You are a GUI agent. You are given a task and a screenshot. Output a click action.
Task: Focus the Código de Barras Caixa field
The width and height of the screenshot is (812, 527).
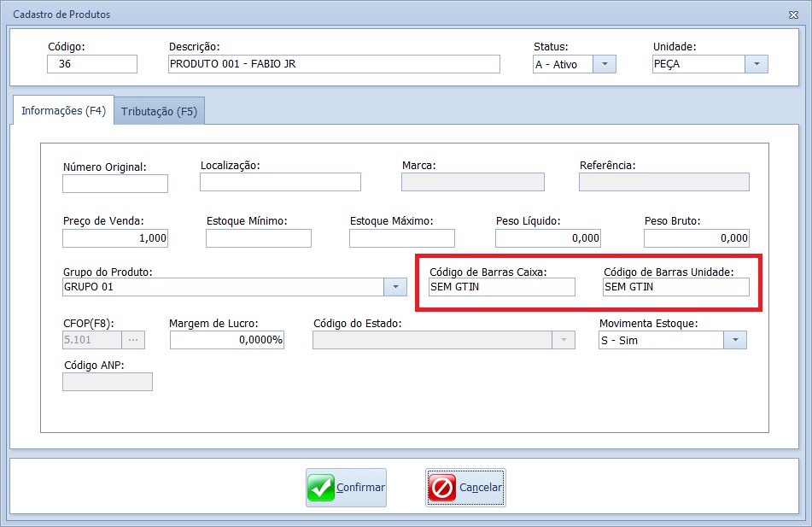[501, 287]
